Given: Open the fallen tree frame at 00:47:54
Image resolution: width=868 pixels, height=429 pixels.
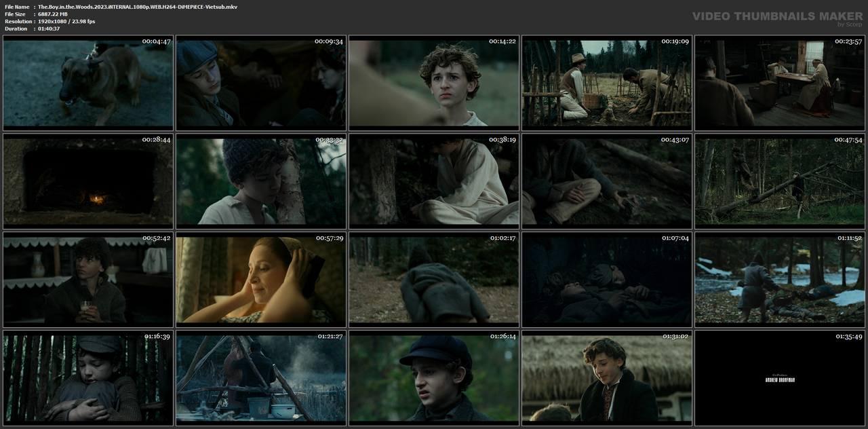Looking at the screenshot, I should [780, 181].
